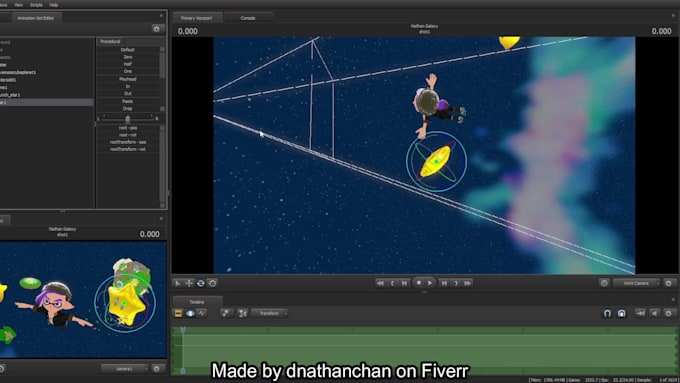Play the shot in the viewport
Viewport: 680px width, 383px height.
430,283
